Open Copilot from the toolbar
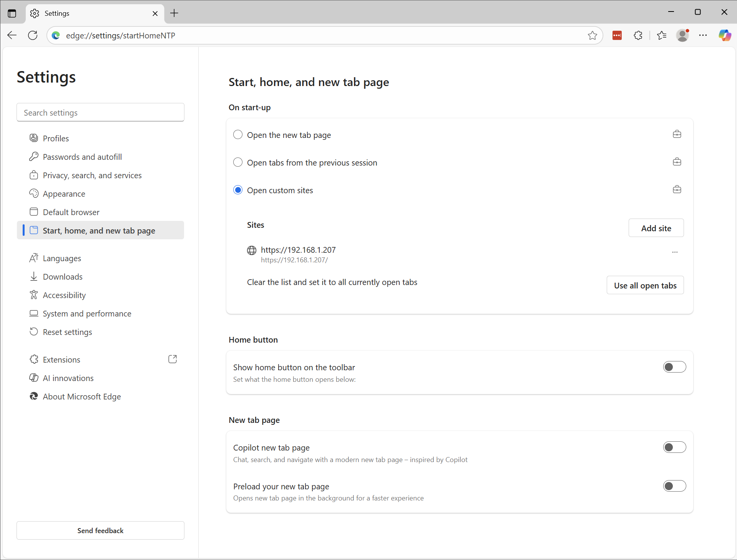This screenshot has height=560, width=737. tap(725, 35)
